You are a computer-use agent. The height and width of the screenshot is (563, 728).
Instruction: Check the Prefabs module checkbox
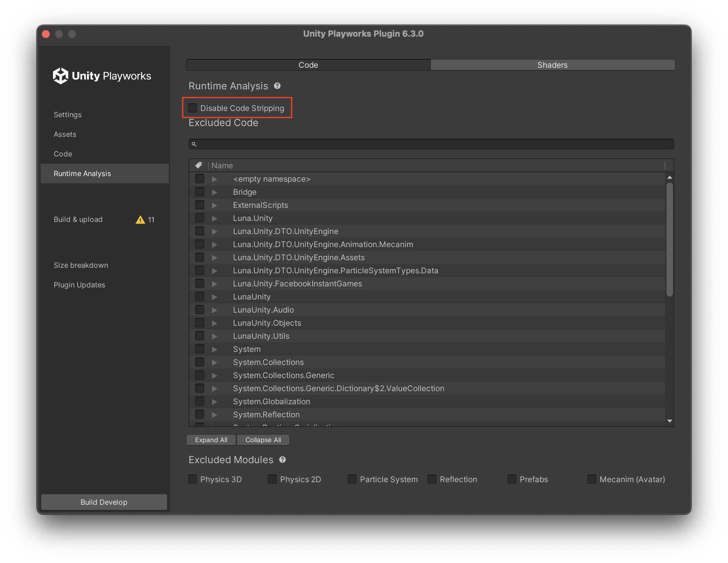[x=512, y=479]
